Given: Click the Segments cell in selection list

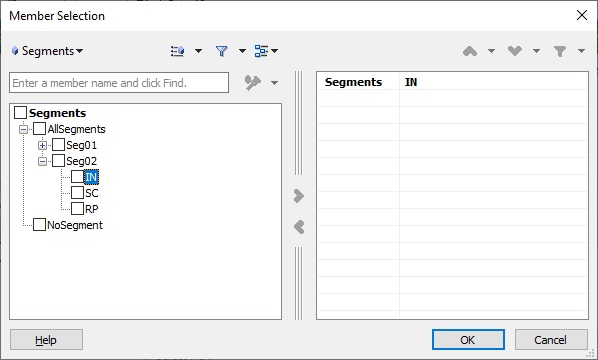Looking at the screenshot, I should [354, 82].
